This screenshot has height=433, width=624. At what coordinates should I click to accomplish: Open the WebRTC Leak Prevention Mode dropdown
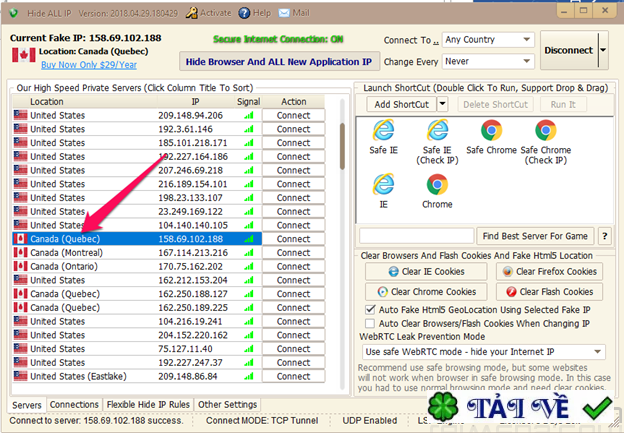pyautogui.click(x=484, y=352)
